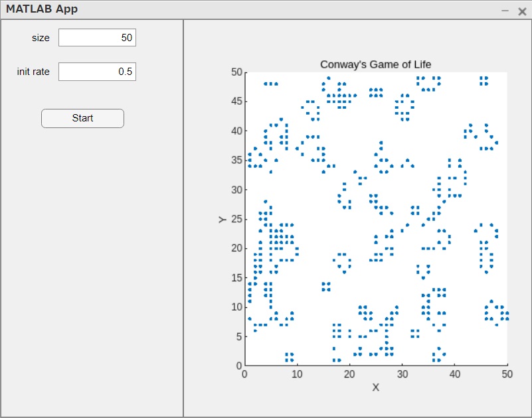The width and height of the screenshot is (532, 418).
Task: Click the 50 tick mark on the X axis
Action: [x=507, y=374]
